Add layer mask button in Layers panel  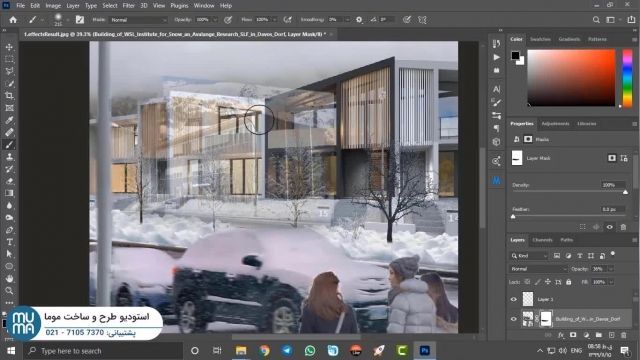[x=573, y=335]
